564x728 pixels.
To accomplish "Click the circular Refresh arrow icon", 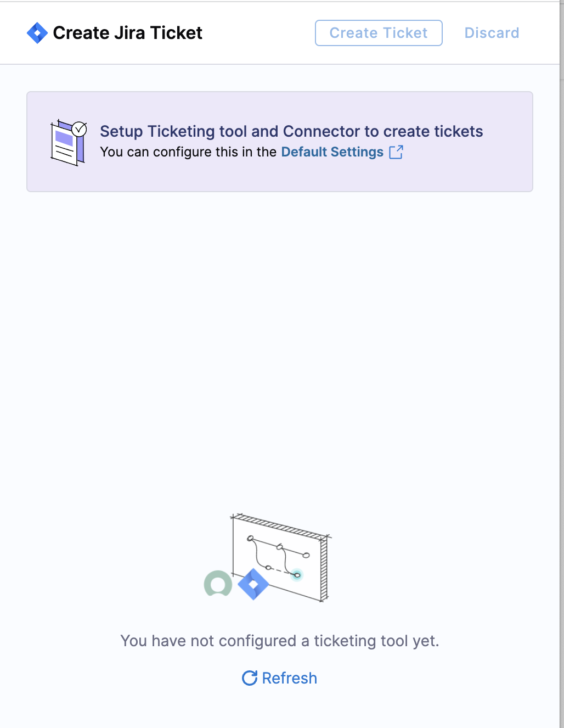I will 250,678.
